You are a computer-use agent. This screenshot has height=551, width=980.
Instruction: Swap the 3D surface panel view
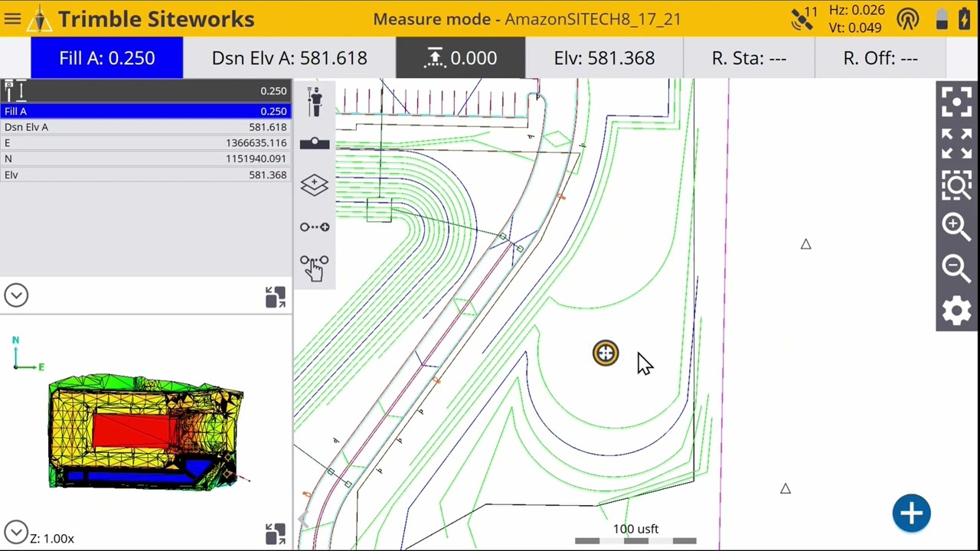[x=276, y=533]
